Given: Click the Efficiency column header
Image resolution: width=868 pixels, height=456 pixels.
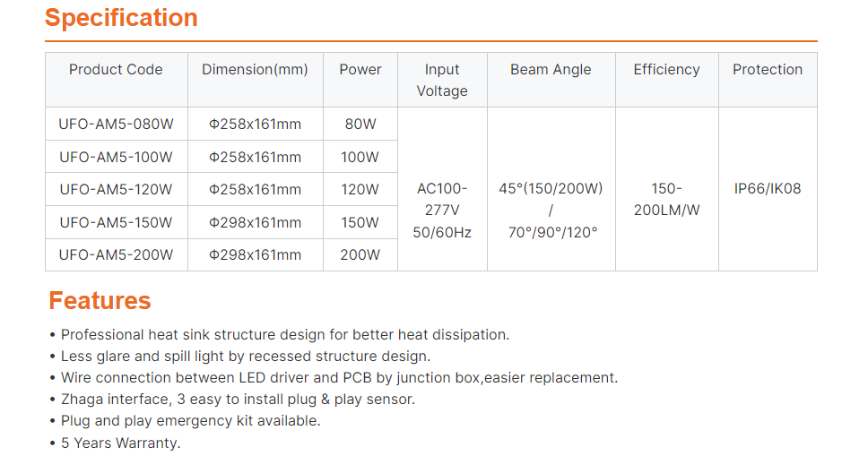Looking at the screenshot, I should click(x=666, y=70).
